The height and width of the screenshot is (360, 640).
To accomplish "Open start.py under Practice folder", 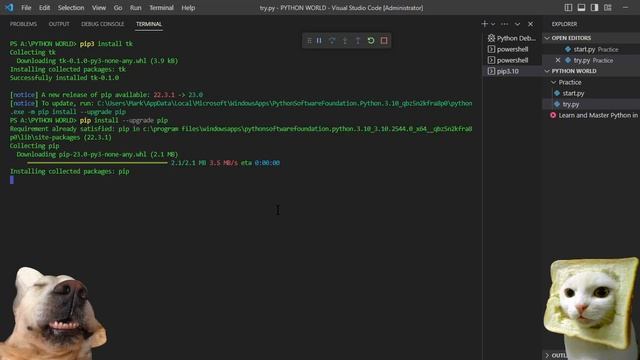I will (591, 93).
